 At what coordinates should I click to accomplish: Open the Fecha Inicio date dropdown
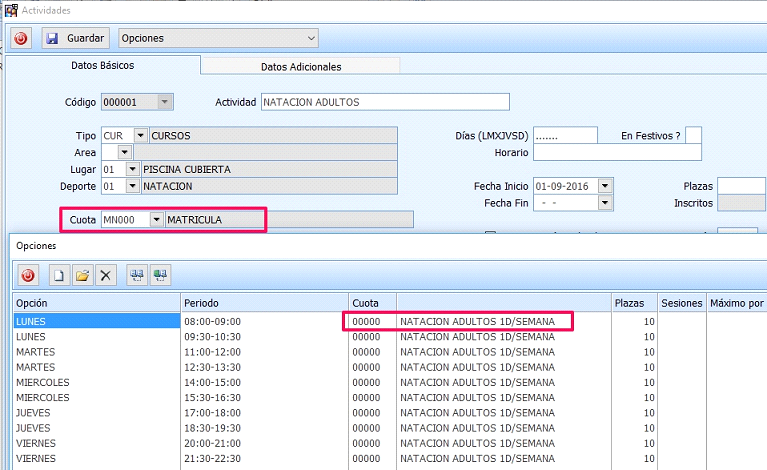(605, 186)
